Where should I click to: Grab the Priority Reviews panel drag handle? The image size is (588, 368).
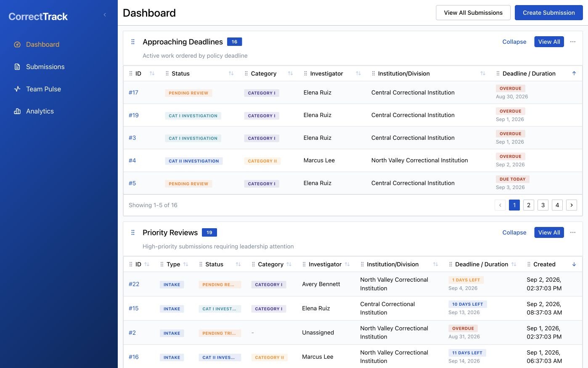coord(133,232)
